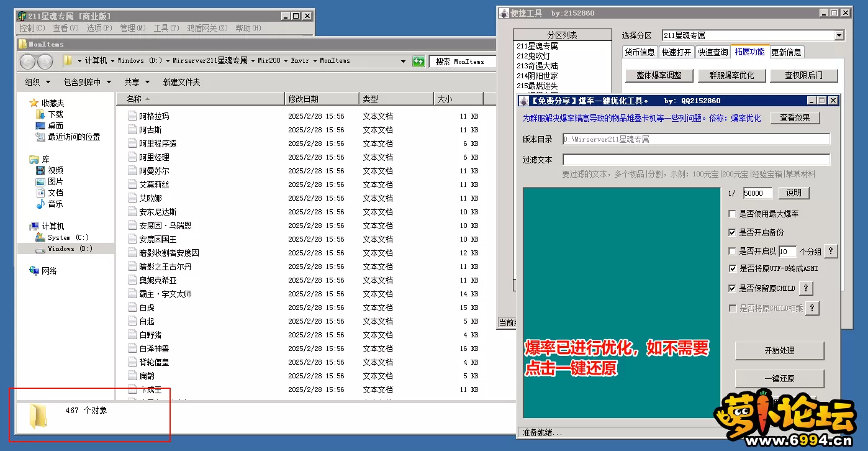This screenshot has width=868, height=451.
Task: Click the 查看效果 button
Action: [x=795, y=118]
